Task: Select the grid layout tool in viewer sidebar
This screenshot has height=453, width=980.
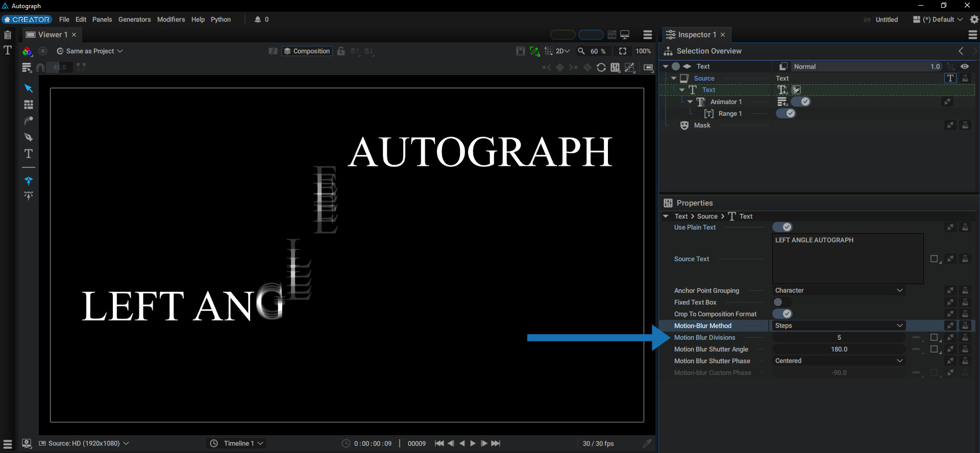Action: 29,105
